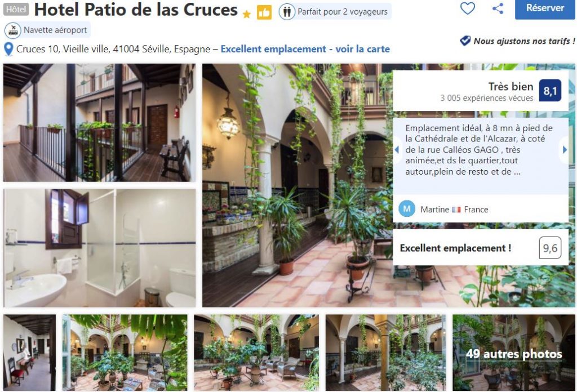Show previous guest review with left arrow

click(x=397, y=150)
